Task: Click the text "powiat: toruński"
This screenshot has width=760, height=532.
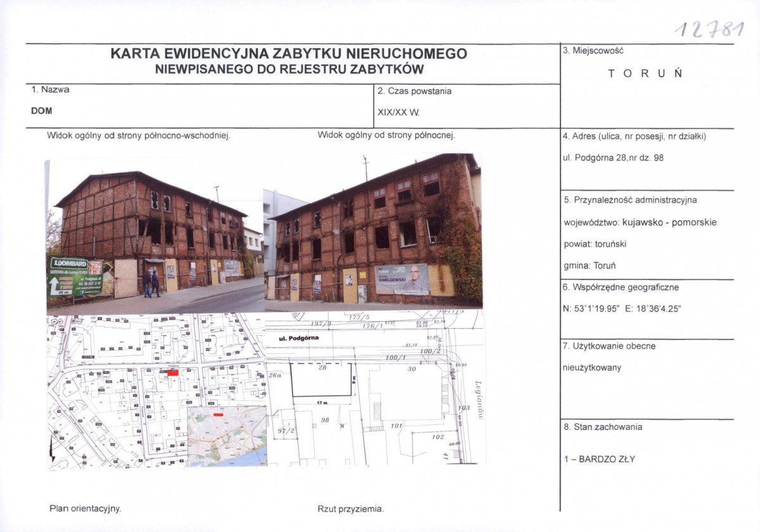Action: (595, 244)
